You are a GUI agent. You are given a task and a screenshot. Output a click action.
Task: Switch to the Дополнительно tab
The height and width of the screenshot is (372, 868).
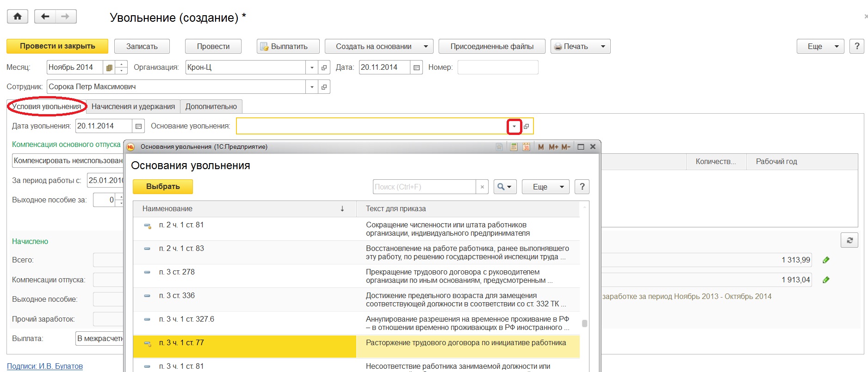[211, 106]
